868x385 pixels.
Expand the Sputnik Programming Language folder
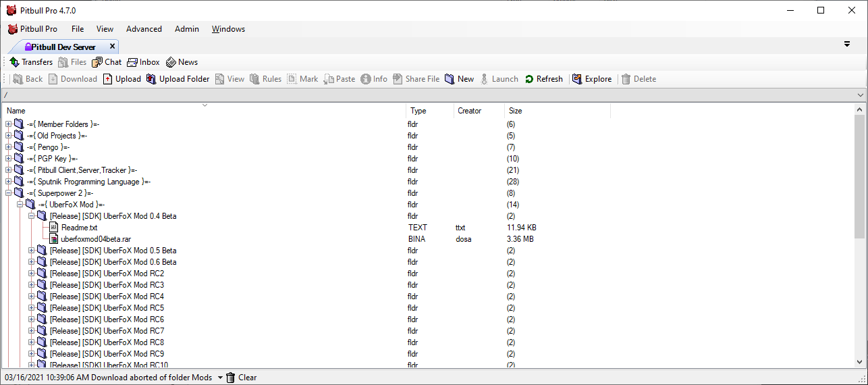(x=9, y=182)
